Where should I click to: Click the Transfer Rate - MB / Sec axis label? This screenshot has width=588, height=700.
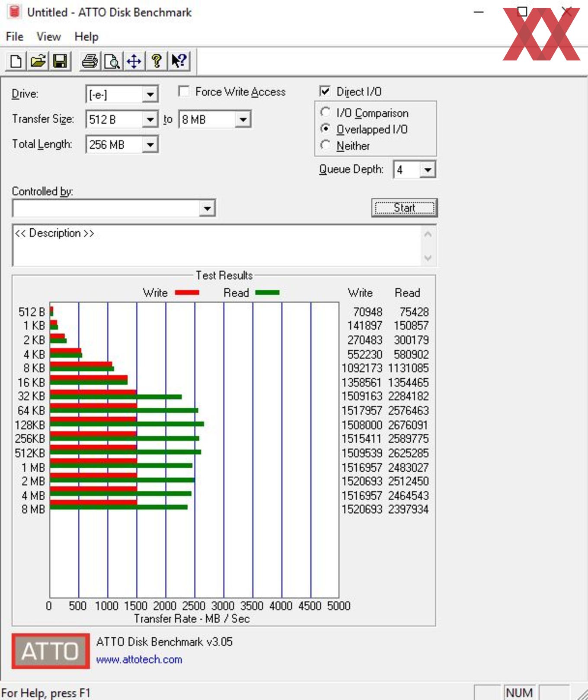coord(192,618)
